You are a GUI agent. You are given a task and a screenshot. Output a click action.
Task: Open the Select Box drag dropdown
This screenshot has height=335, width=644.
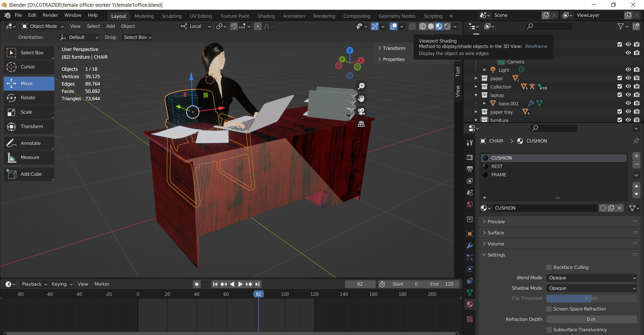point(138,37)
